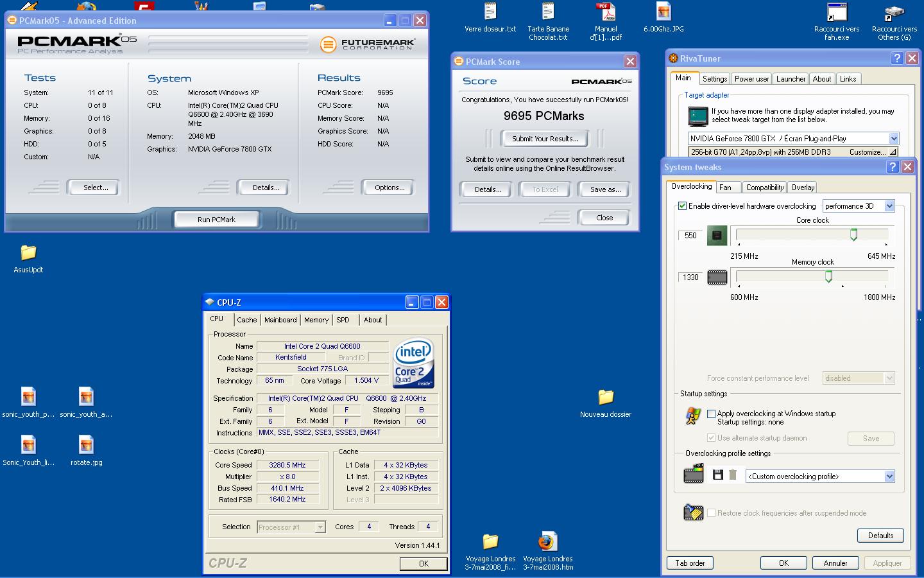This screenshot has height=578, width=924.
Task: Click the System tweaks help question mark
Action: [x=892, y=167]
